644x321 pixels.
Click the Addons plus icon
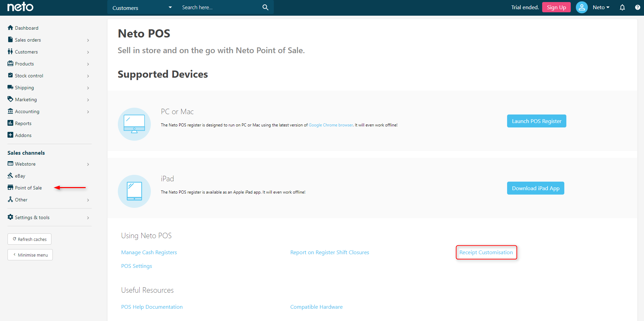(10, 135)
